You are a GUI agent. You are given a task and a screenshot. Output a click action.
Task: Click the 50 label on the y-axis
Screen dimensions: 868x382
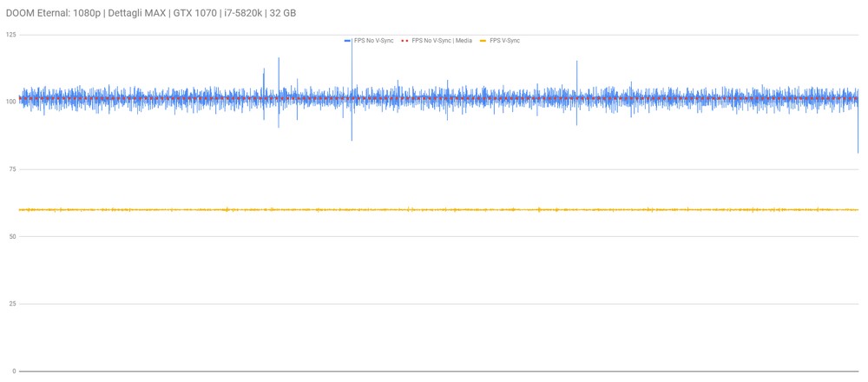pos(12,236)
